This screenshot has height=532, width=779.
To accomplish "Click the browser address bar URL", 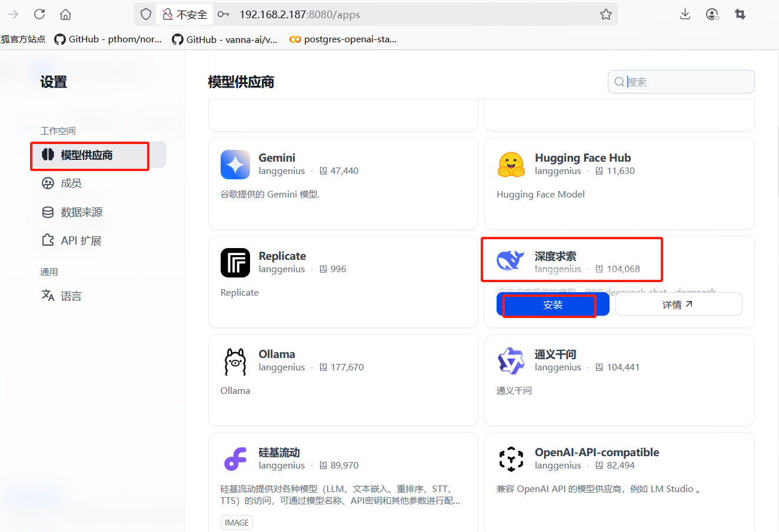I will [299, 15].
